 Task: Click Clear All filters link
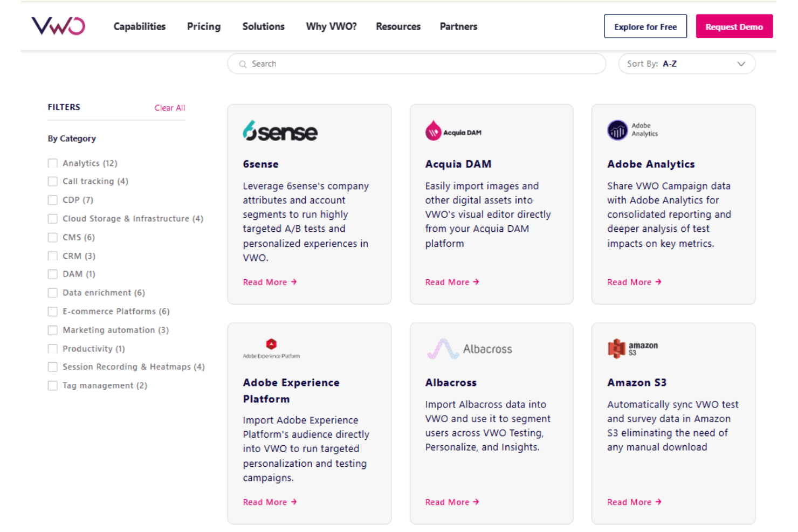coord(170,108)
